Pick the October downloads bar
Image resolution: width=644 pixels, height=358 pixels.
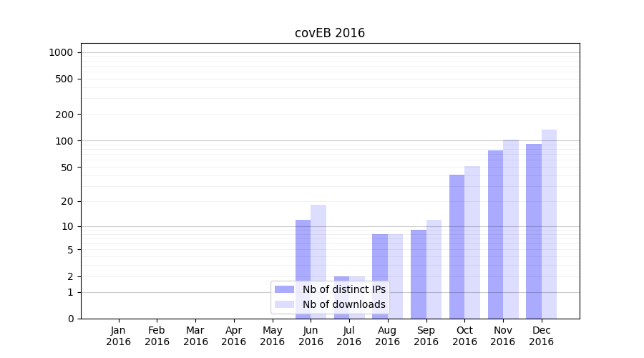pos(472,242)
